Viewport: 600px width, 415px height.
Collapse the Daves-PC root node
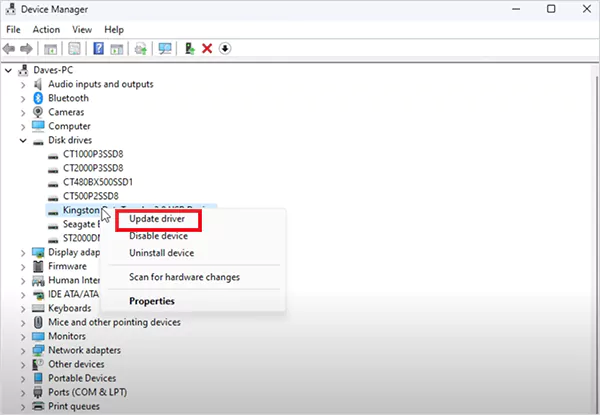[x=8, y=70]
